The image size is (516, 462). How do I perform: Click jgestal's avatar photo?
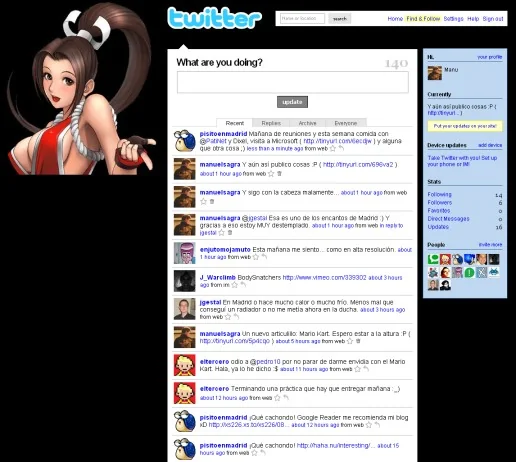pyautogui.click(x=184, y=309)
